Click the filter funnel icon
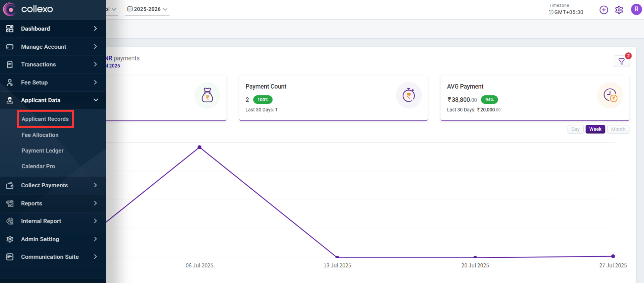The width and height of the screenshot is (644, 283). [x=621, y=62]
